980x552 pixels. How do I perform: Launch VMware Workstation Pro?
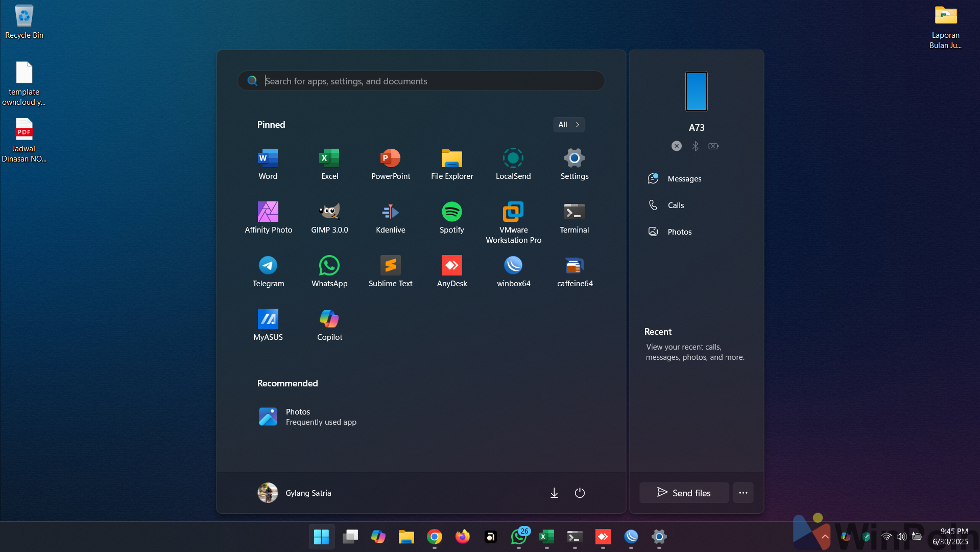(513, 223)
